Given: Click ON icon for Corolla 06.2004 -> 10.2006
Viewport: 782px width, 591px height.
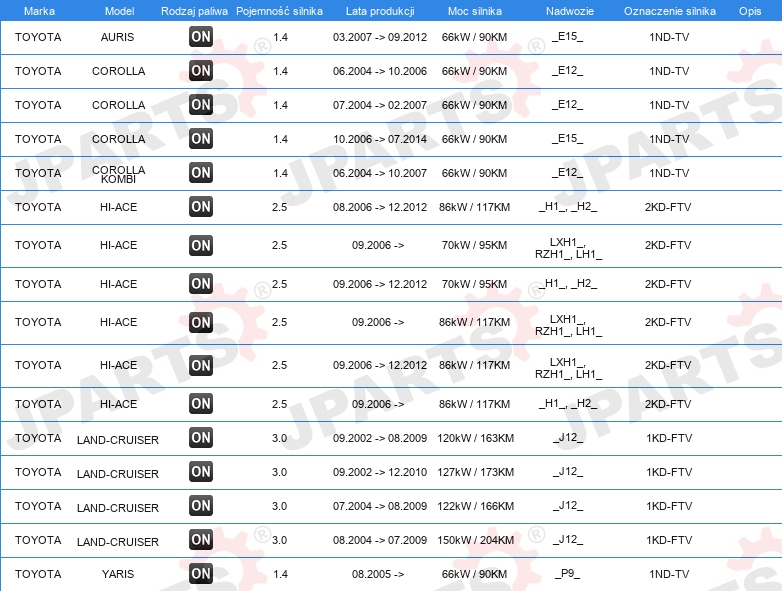Looking at the screenshot, I should click(x=201, y=71).
